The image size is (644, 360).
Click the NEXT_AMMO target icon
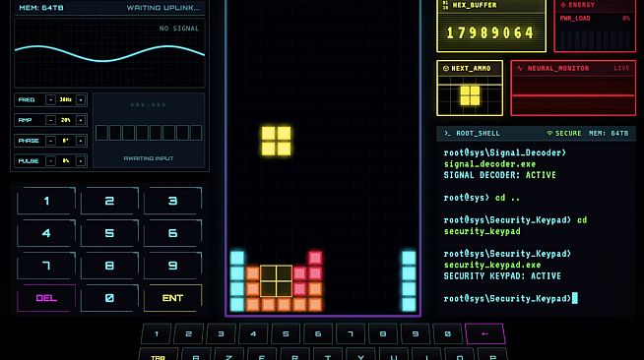pos(446,69)
